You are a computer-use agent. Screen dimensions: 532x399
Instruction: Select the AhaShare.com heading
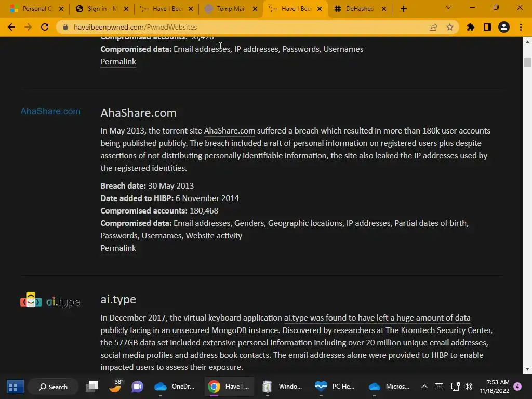[138, 113]
